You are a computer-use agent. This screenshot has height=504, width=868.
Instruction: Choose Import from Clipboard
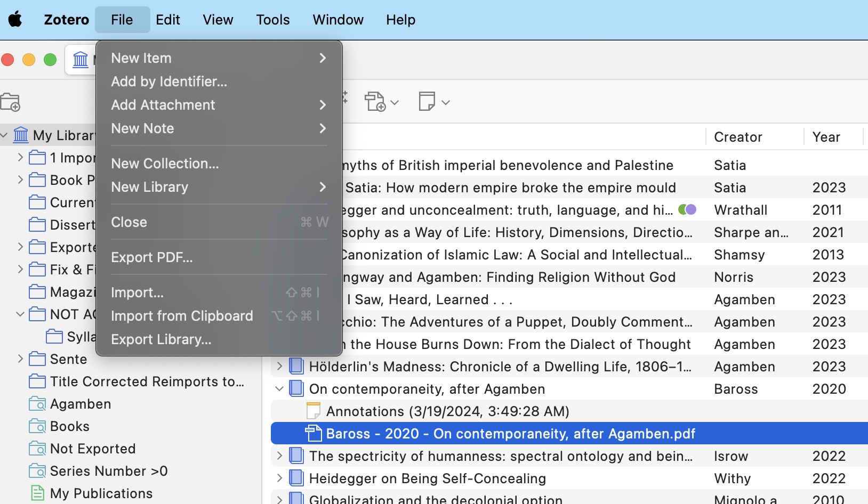point(219,316)
